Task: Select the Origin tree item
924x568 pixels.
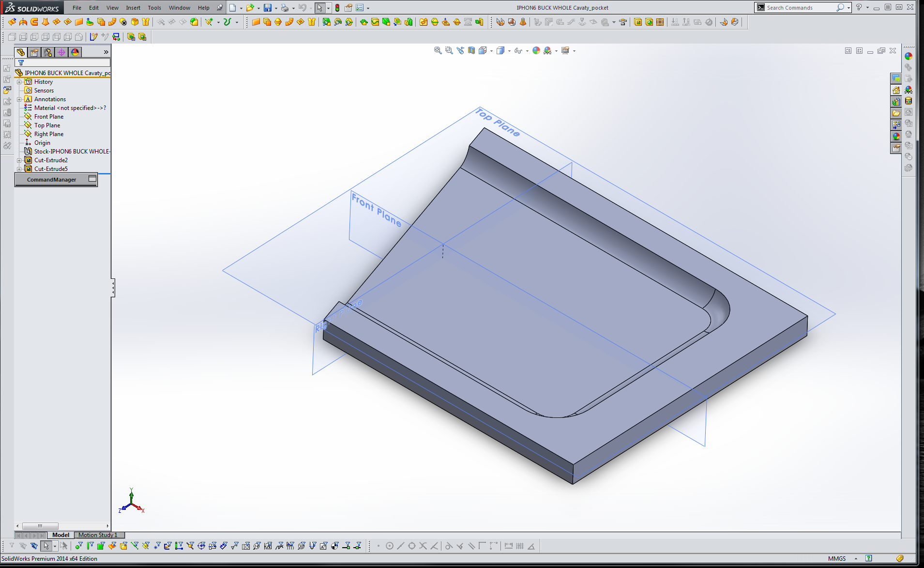Action: tap(42, 143)
